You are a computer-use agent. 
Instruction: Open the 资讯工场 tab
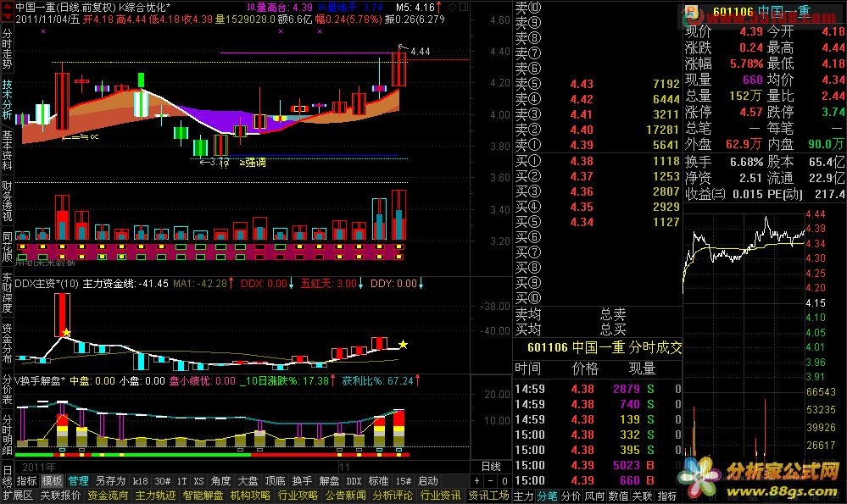(488, 496)
